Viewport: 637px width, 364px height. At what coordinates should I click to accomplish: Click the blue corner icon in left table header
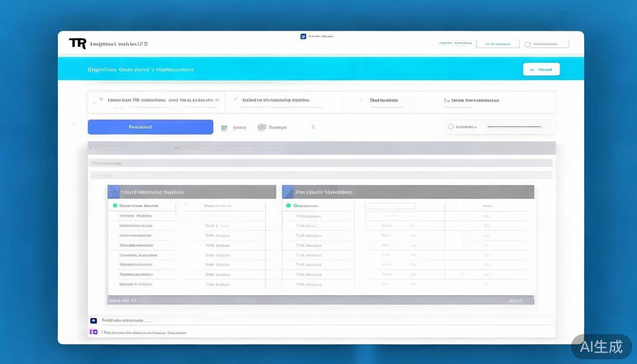click(x=113, y=192)
